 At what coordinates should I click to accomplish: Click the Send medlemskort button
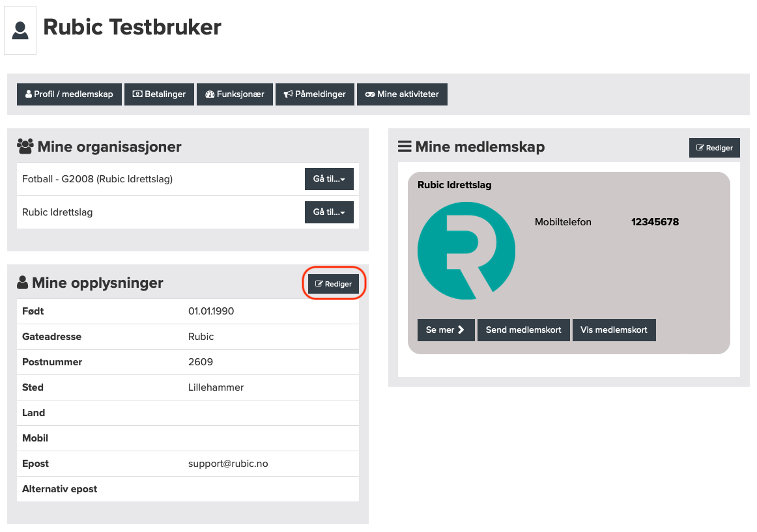523,329
